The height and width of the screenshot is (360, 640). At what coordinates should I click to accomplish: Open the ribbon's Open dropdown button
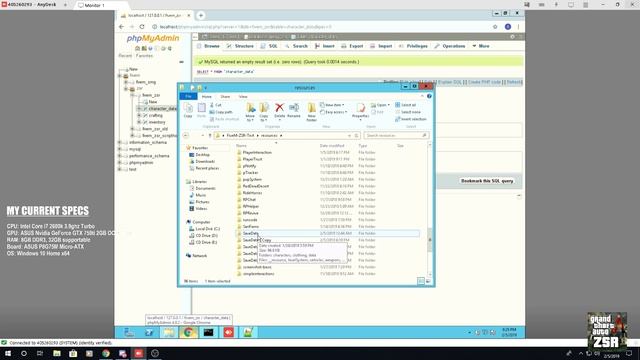(x=380, y=105)
